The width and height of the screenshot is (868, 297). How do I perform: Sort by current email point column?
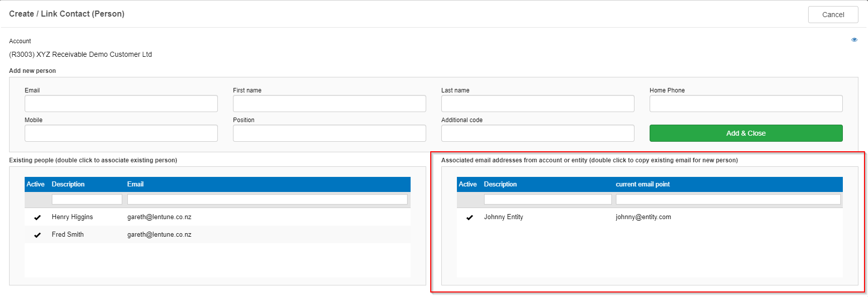tap(643, 184)
